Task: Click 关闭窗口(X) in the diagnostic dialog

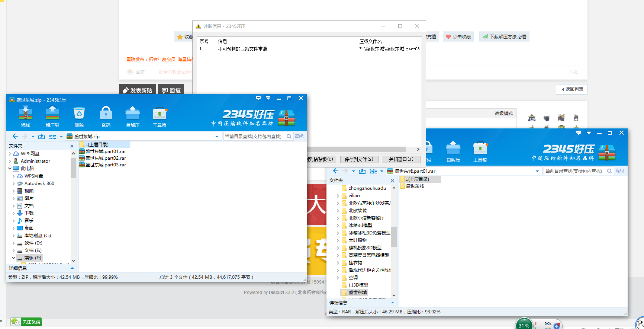Action: pos(401,159)
